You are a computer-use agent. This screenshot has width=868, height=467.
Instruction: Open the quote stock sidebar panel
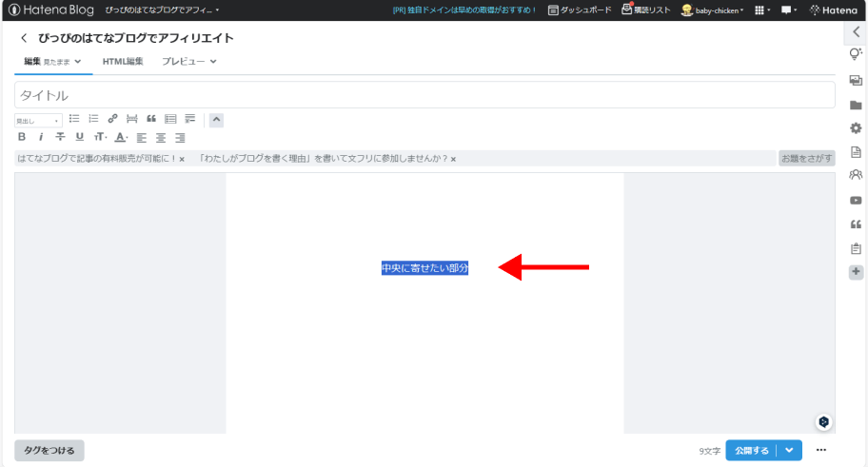point(856,224)
